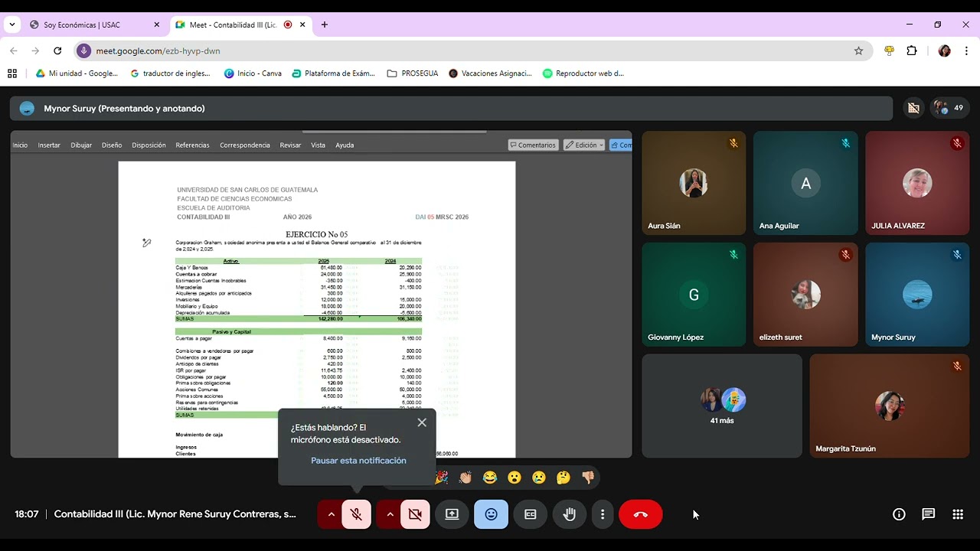
Task: Open a new browser tab
Action: coord(325,24)
